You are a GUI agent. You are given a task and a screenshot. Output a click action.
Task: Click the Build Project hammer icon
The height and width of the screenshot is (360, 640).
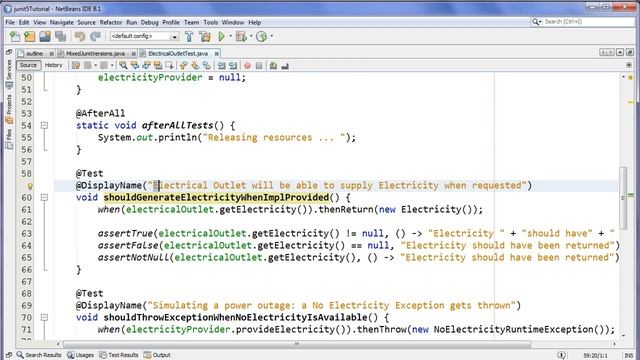[x=189, y=36]
